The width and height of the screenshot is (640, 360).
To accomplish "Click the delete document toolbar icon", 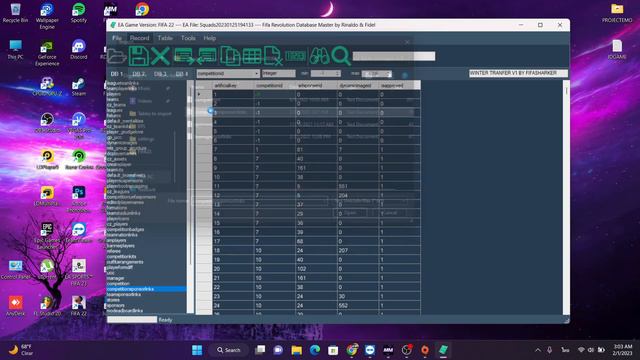I will pos(273,56).
